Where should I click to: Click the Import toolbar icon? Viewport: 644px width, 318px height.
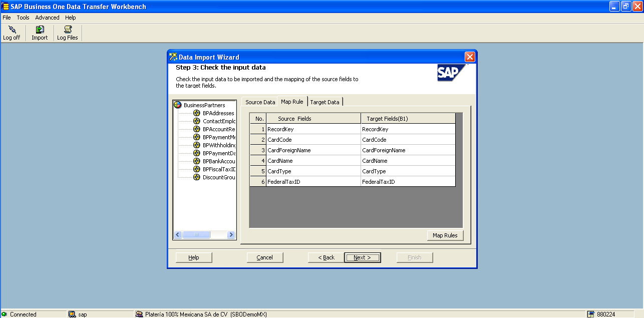pyautogui.click(x=39, y=33)
